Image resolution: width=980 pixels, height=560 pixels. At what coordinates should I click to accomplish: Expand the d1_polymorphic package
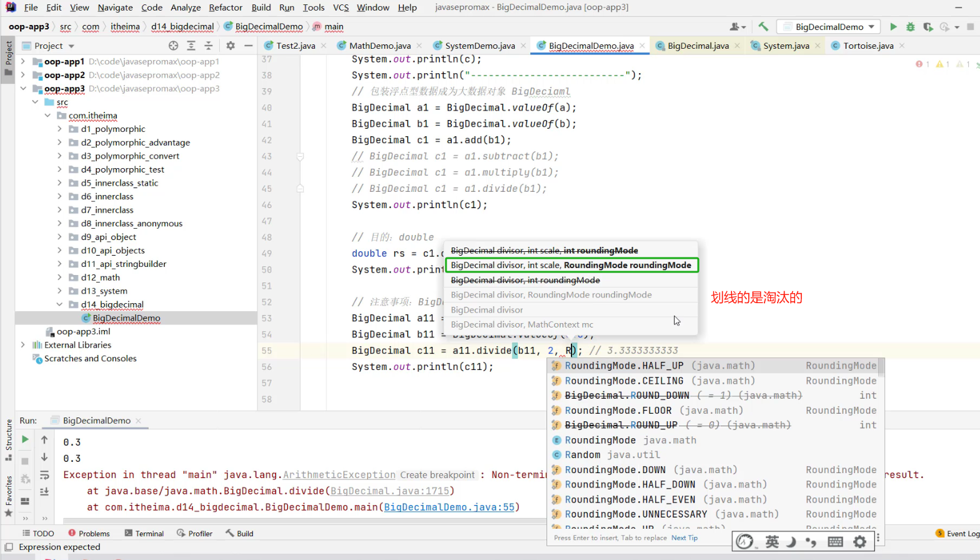[59, 129]
